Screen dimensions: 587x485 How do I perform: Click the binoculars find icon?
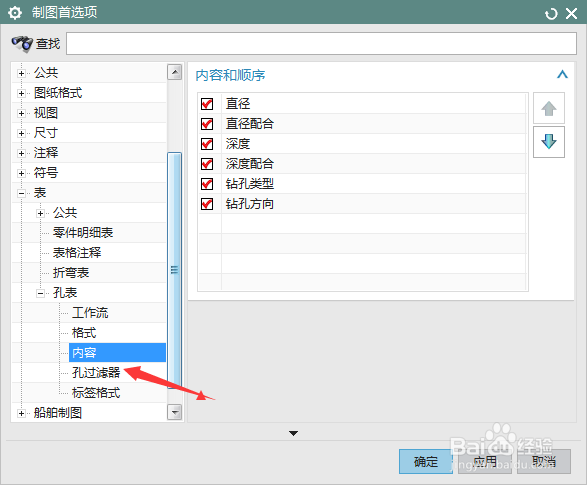click(22, 44)
